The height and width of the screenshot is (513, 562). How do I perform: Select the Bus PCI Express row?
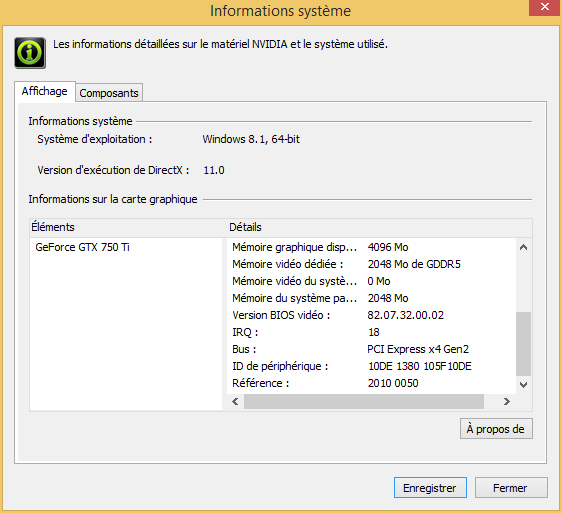(371, 349)
